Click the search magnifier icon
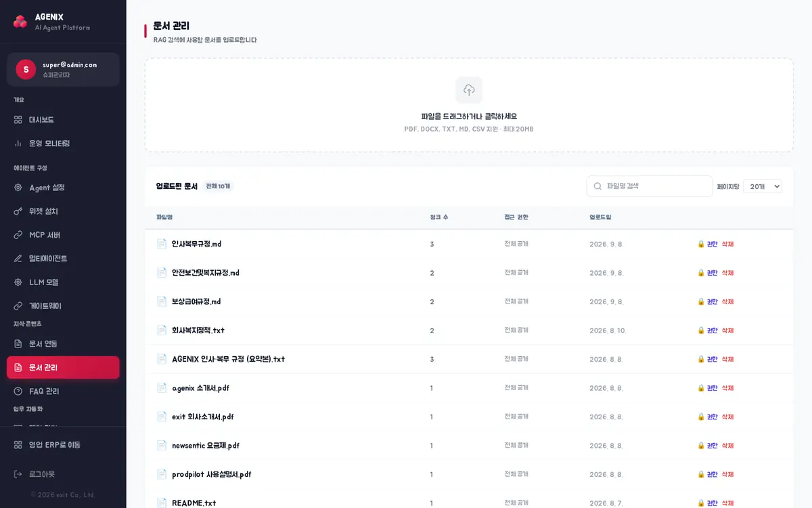Screen dimensions: 812x508 597,186
